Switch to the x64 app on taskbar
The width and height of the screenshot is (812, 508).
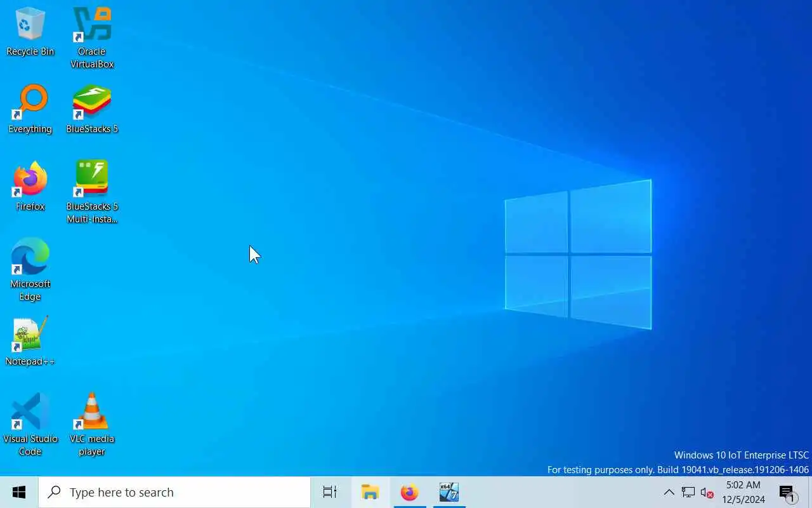449,492
